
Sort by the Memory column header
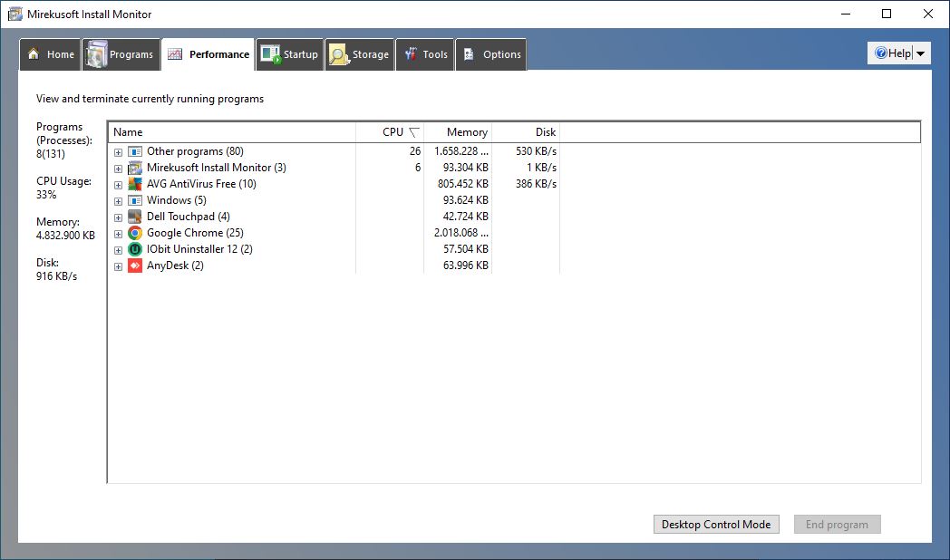458,132
